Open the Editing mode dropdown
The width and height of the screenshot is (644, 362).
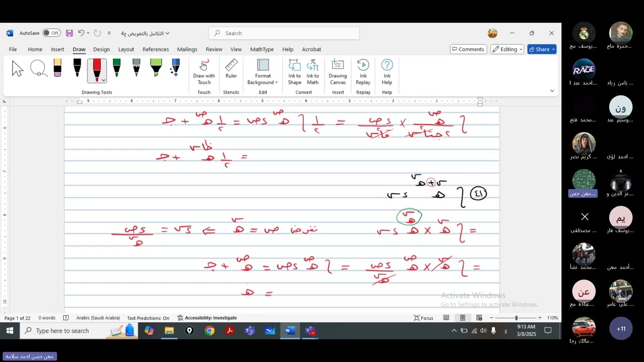507,49
